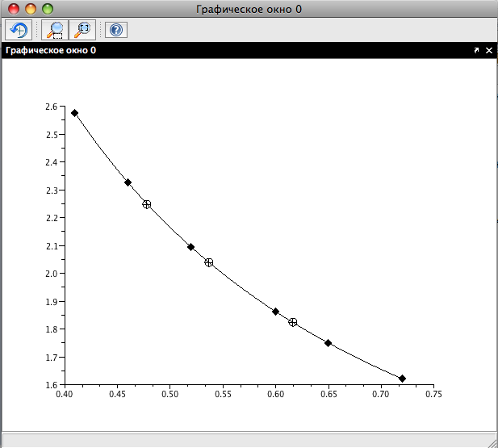Click the y-axis label 2.5
498x448 pixels.
52,135
